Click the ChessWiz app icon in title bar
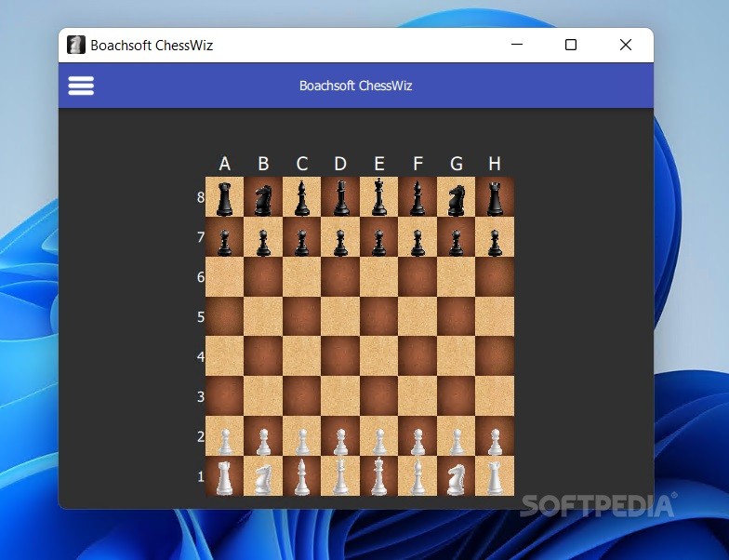This screenshot has height=560, width=729. [x=76, y=45]
